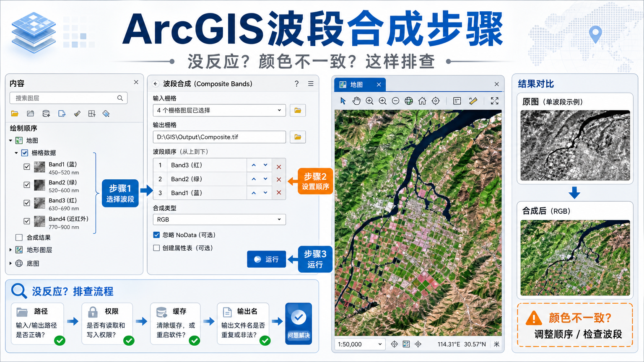This screenshot has height=362, width=644.
Task: Click the circled crosshair icon next to the scale box
Action: (x=394, y=344)
